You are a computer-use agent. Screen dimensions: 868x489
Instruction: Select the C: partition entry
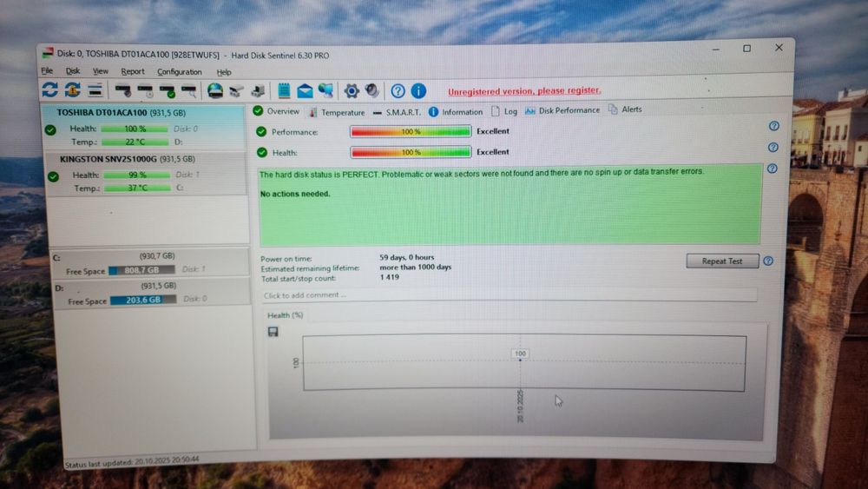tap(149, 263)
